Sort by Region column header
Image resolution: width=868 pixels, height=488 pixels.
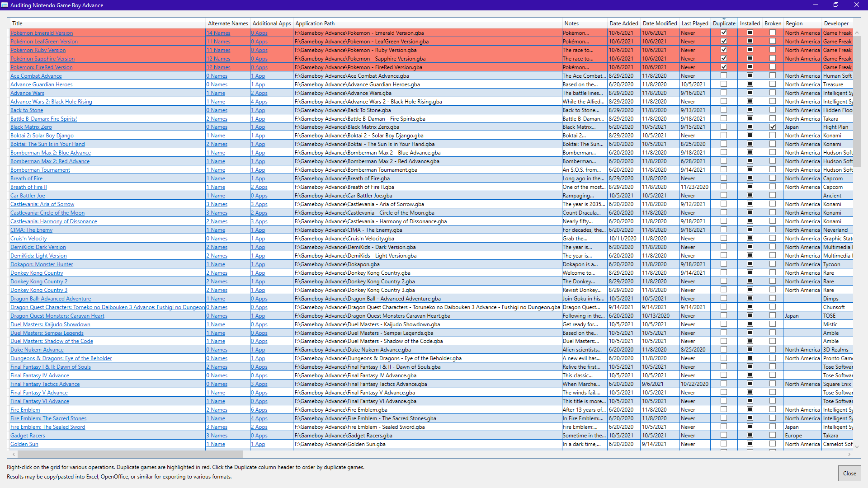(x=802, y=23)
